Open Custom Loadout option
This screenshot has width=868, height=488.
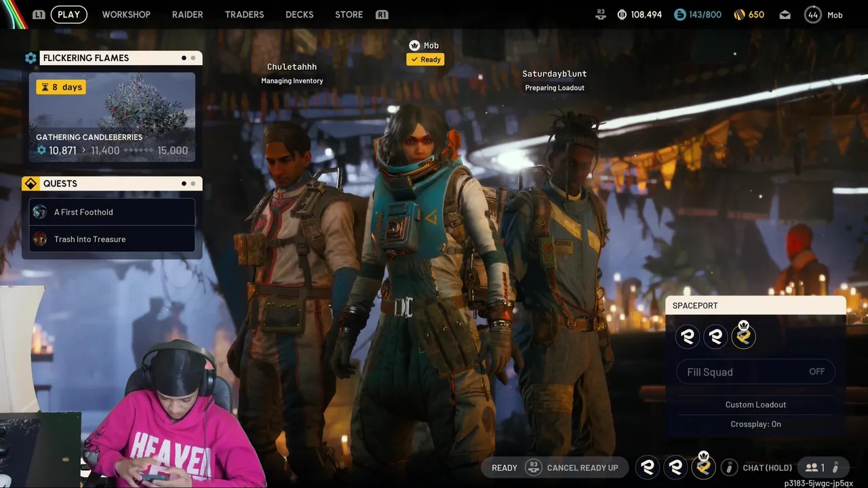tap(755, 405)
